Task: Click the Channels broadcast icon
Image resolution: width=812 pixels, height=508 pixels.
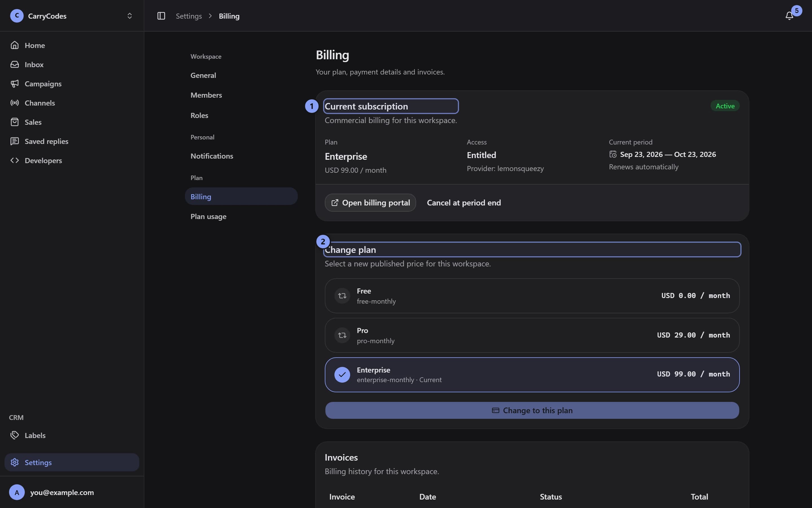Action: (14, 102)
